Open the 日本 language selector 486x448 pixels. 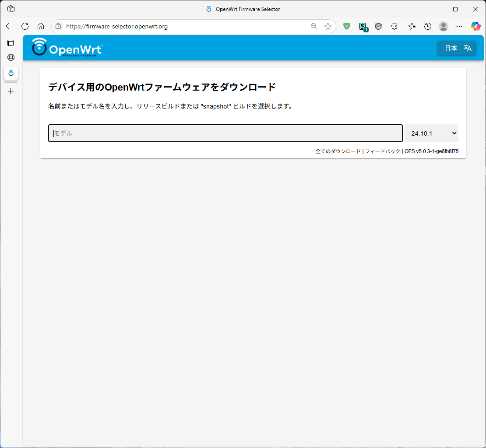click(456, 48)
